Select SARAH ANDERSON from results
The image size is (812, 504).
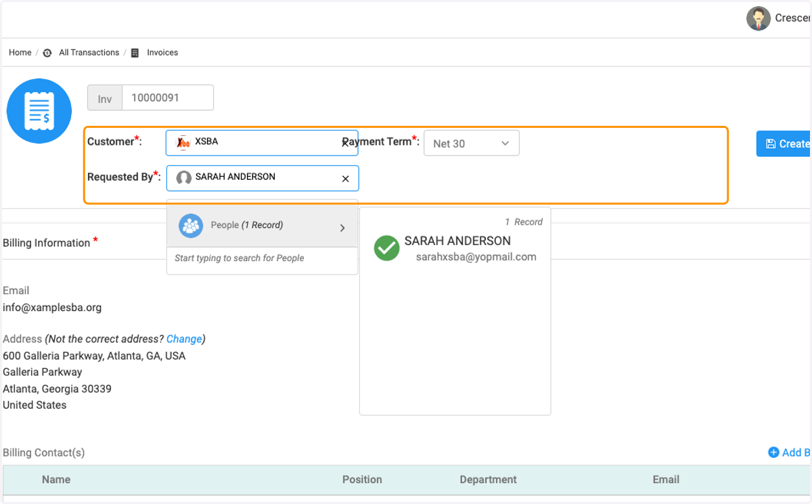pyautogui.click(x=457, y=241)
